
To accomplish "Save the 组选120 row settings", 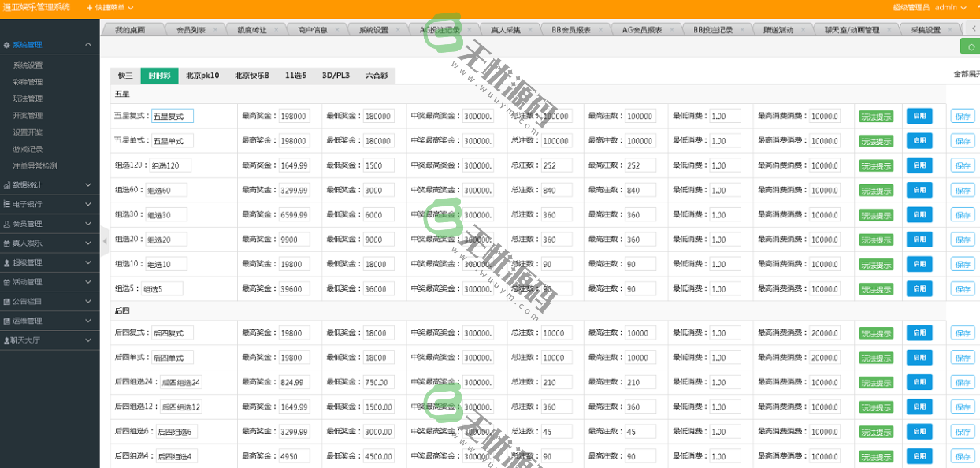I will click(x=963, y=165).
